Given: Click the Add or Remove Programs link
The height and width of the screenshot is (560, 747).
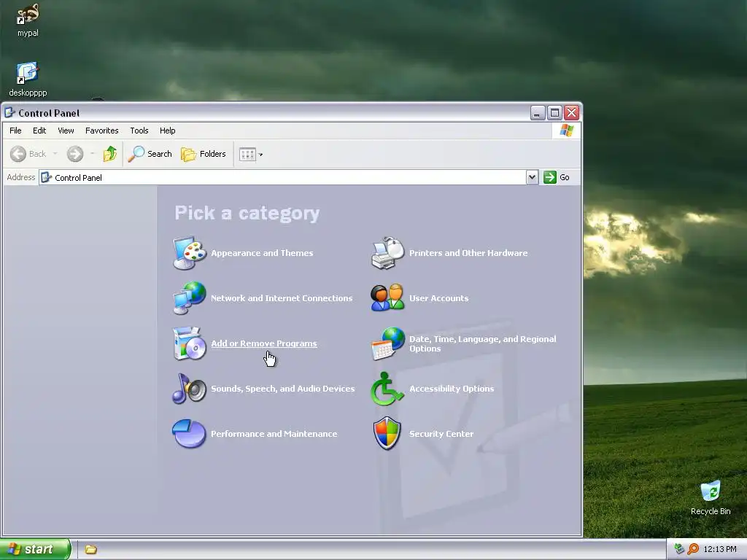Looking at the screenshot, I should click(x=264, y=343).
